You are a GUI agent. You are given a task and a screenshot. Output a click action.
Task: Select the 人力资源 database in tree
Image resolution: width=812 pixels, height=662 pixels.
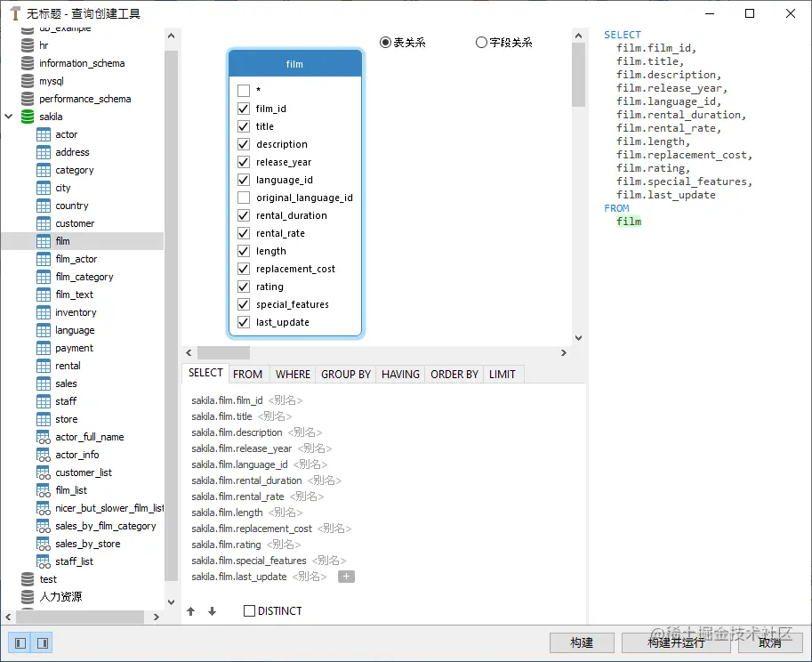tap(60, 597)
